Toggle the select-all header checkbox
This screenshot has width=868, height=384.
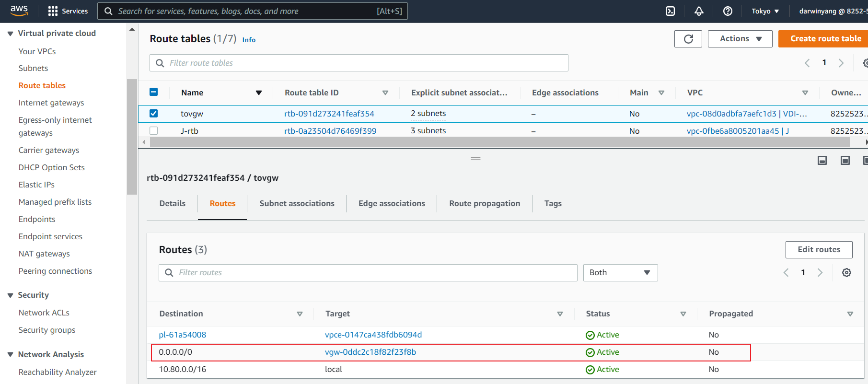pyautogui.click(x=153, y=92)
